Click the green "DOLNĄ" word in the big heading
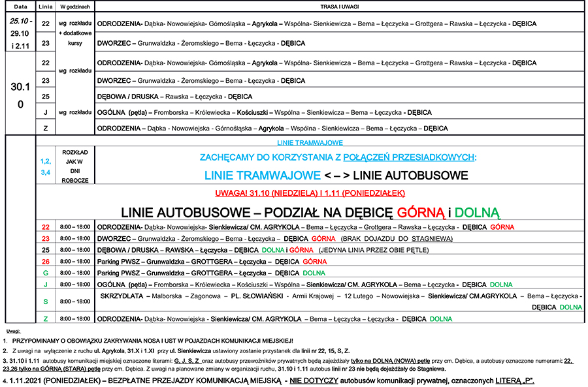The height and width of the screenshot is (387, 588). click(477, 213)
